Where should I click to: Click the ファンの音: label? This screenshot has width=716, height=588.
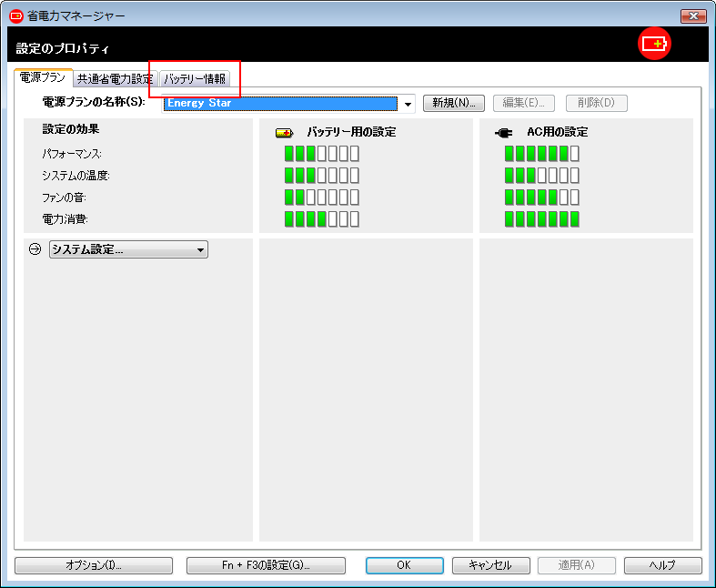[x=64, y=198]
